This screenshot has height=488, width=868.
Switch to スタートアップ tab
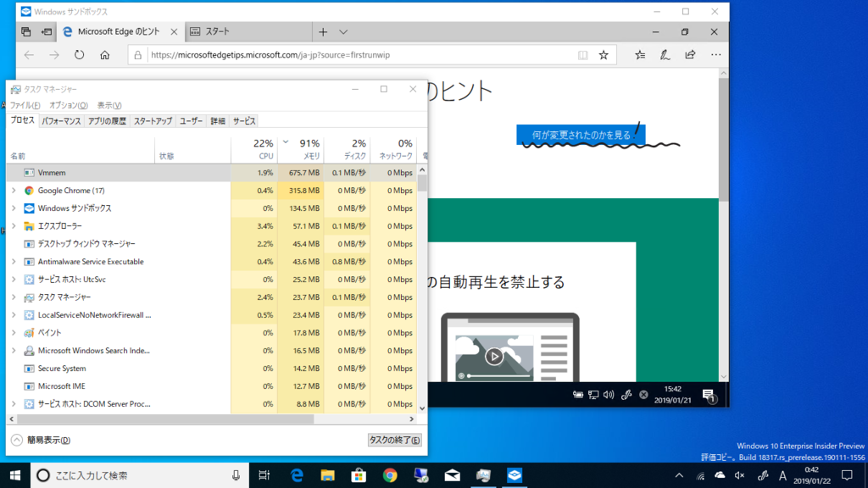[153, 120]
